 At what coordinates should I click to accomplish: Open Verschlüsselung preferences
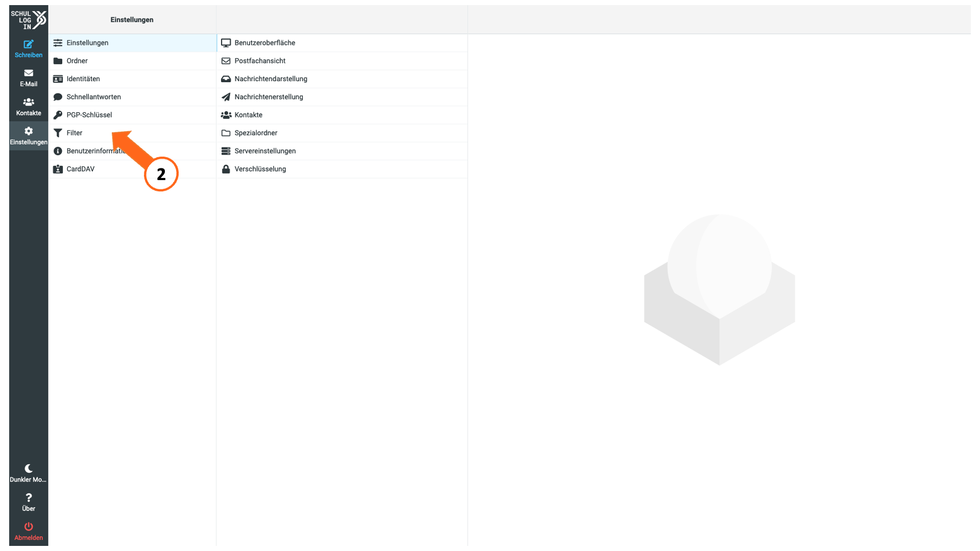[342, 169]
